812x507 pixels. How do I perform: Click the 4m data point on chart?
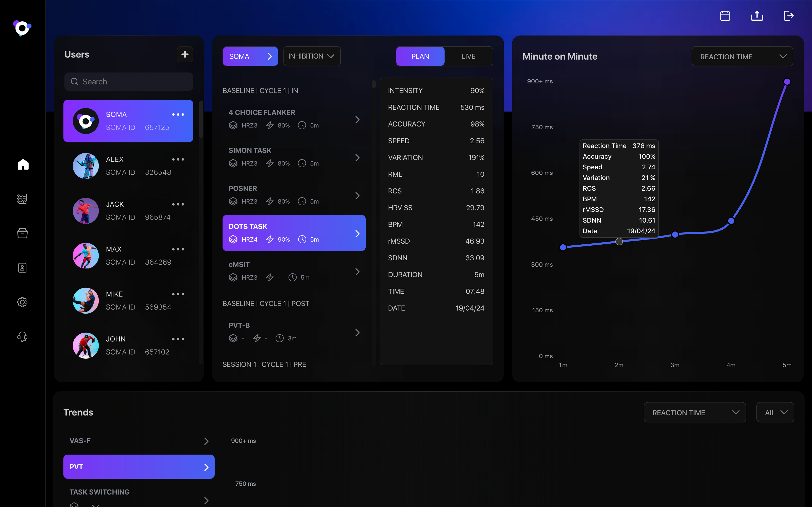pyautogui.click(x=731, y=221)
